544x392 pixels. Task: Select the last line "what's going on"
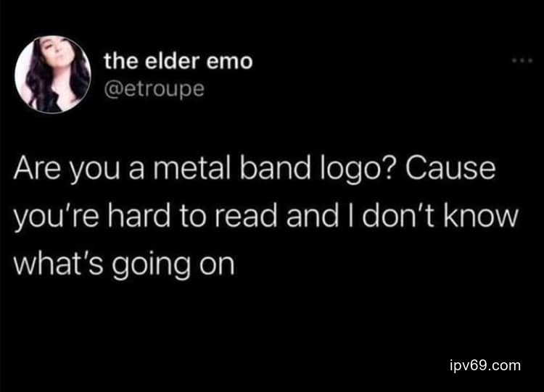coord(124,265)
